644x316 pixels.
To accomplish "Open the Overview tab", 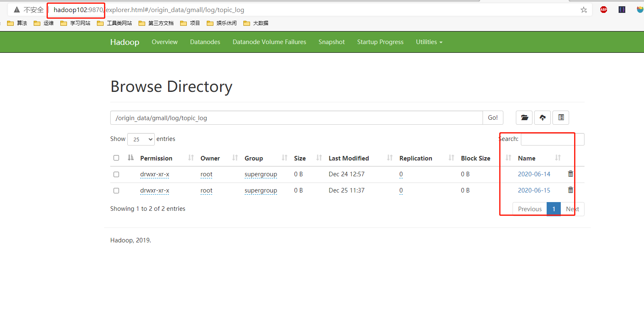I will pyautogui.click(x=165, y=42).
